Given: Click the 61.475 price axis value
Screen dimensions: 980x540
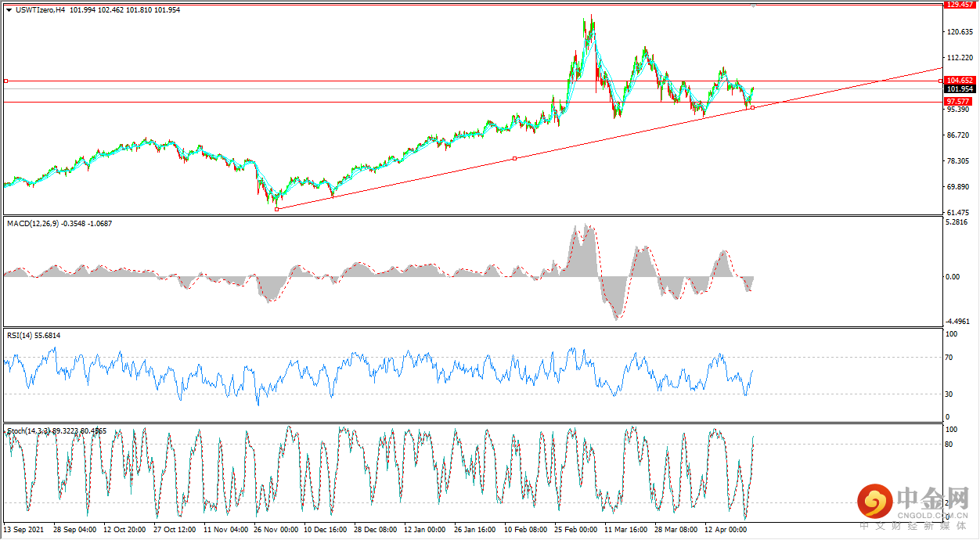Looking at the screenshot, I should [x=959, y=213].
